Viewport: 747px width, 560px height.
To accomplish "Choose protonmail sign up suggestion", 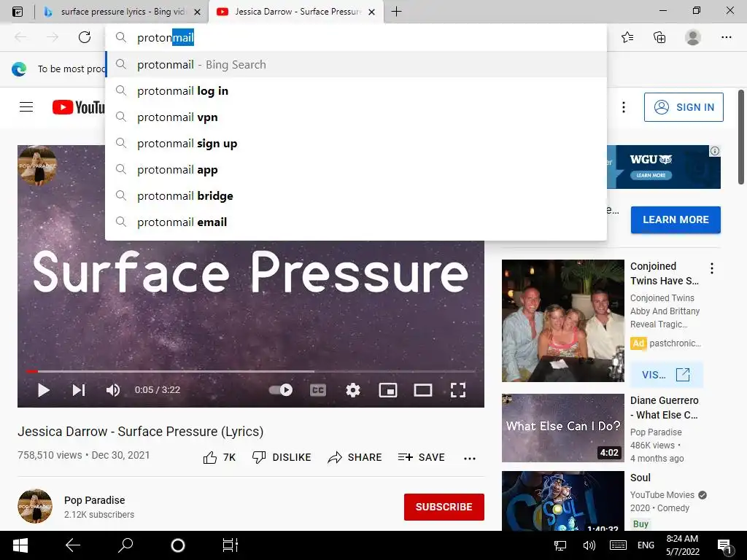I will [x=356, y=144].
